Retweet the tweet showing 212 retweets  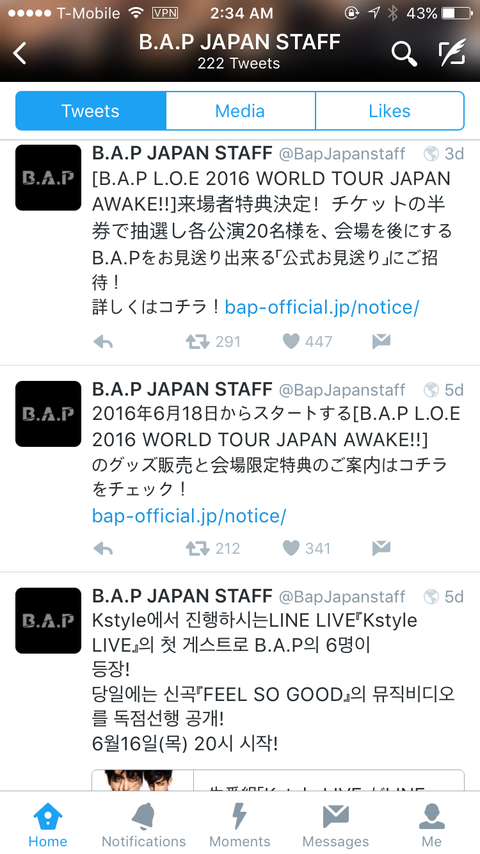pos(197,548)
